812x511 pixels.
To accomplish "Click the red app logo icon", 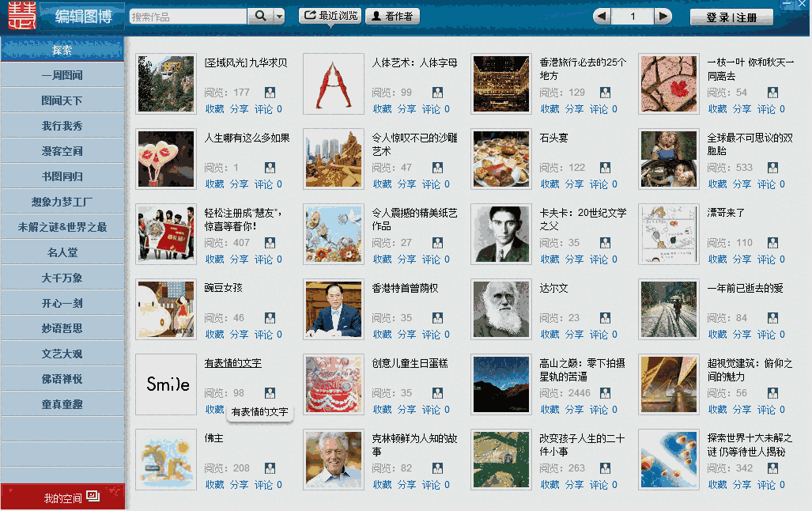I will click(22, 16).
